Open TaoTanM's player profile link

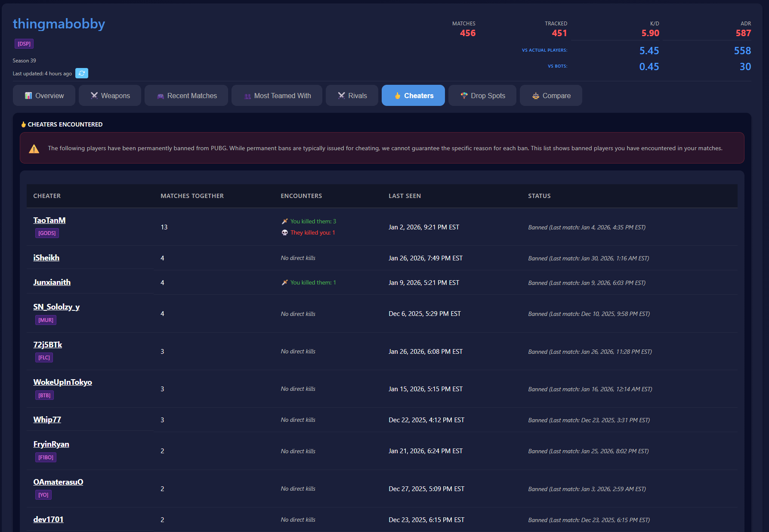click(x=49, y=220)
